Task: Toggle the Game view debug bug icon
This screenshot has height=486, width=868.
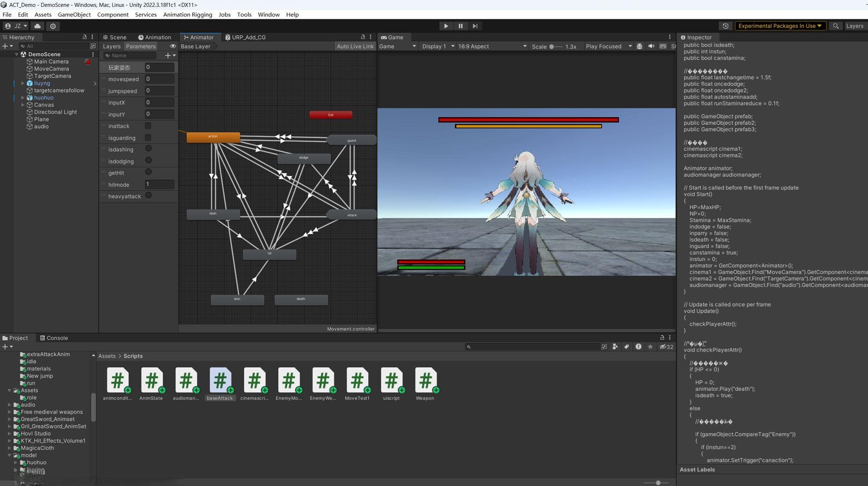Action: point(639,46)
